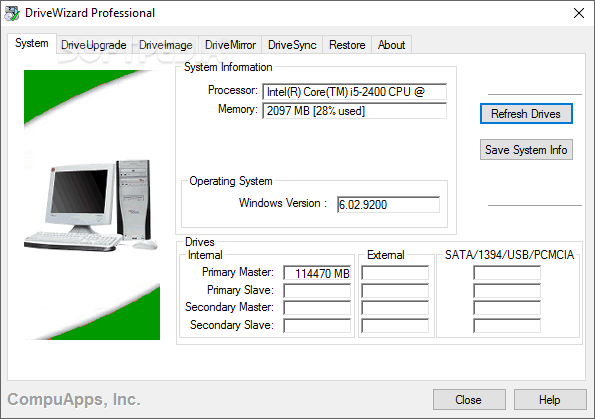Click the 'External' group heading

click(x=386, y=255)
